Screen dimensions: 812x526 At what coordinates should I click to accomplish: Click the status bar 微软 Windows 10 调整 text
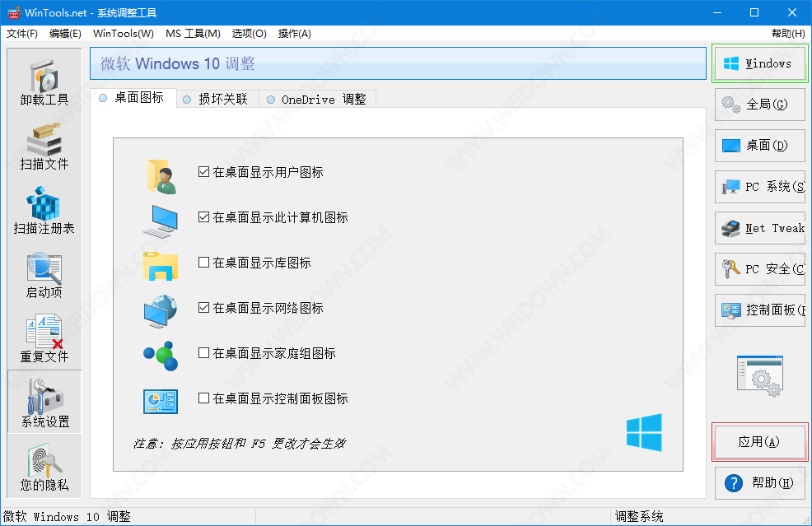tap(67, 517)
